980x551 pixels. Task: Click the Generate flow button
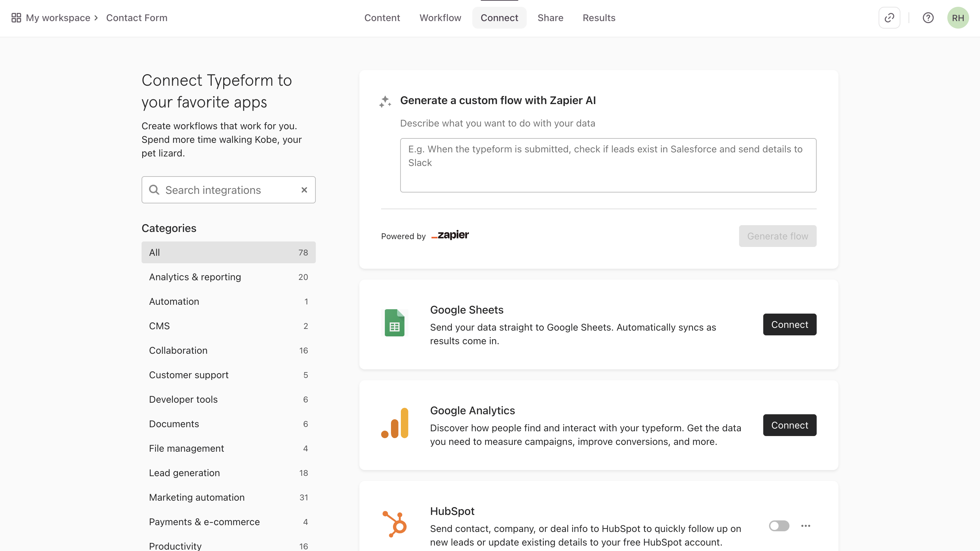(x=777, y=236)
